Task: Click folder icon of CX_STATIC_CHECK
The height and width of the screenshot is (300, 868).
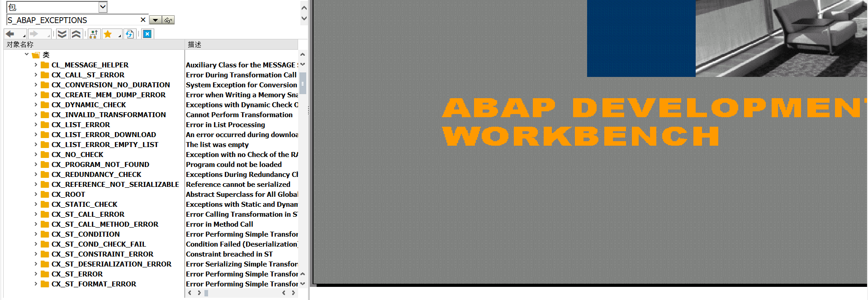Action: point(45,204)
